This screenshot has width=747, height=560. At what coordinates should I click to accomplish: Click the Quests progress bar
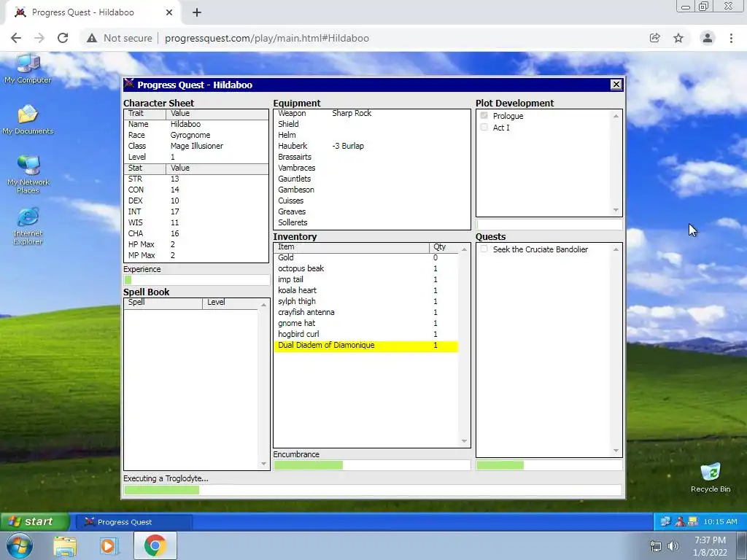coord(549,465)
